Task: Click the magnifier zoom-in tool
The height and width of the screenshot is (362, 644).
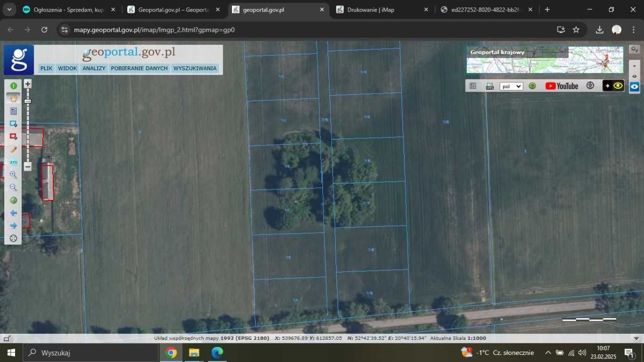Action: pyautogui.click(x=14, y=175)
